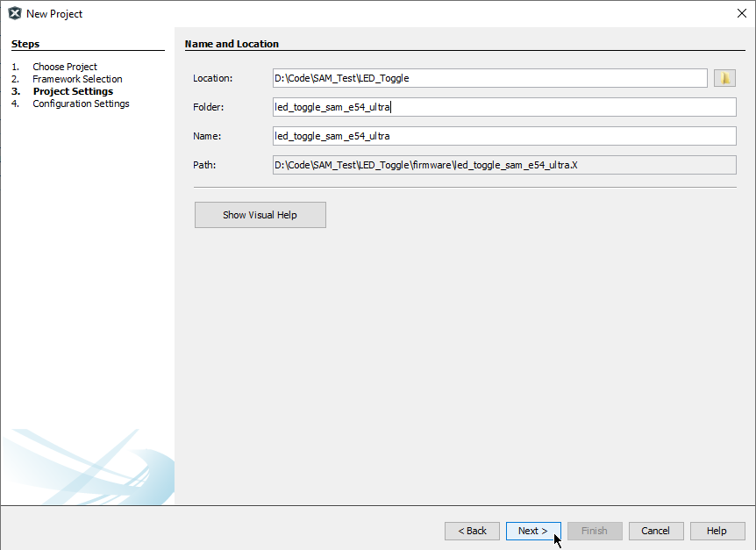Close the New Project dialog
This screenshot has width=756, height=550.
pos(742,13)
